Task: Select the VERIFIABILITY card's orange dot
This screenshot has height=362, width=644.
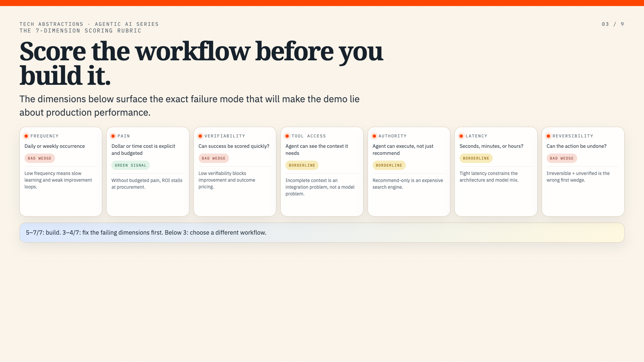Action: pos(200,136)
